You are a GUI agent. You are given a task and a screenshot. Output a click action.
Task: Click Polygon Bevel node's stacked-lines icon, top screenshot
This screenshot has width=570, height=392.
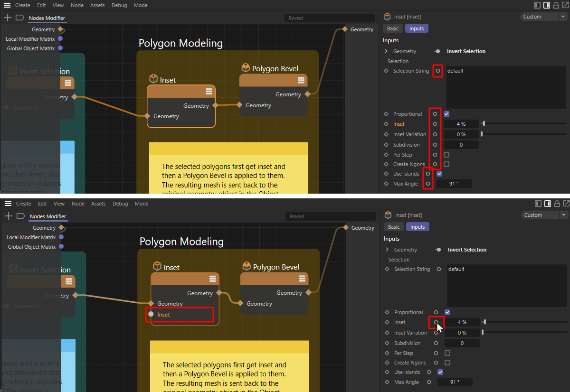coord(301,80)
